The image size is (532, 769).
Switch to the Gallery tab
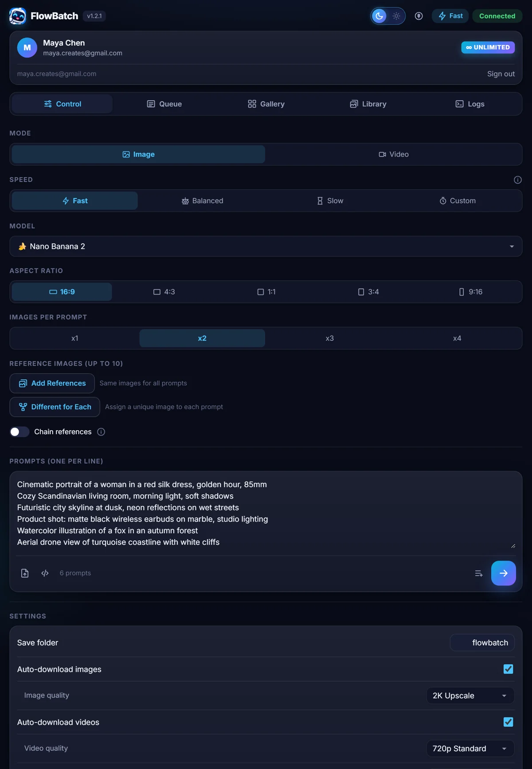266,104
